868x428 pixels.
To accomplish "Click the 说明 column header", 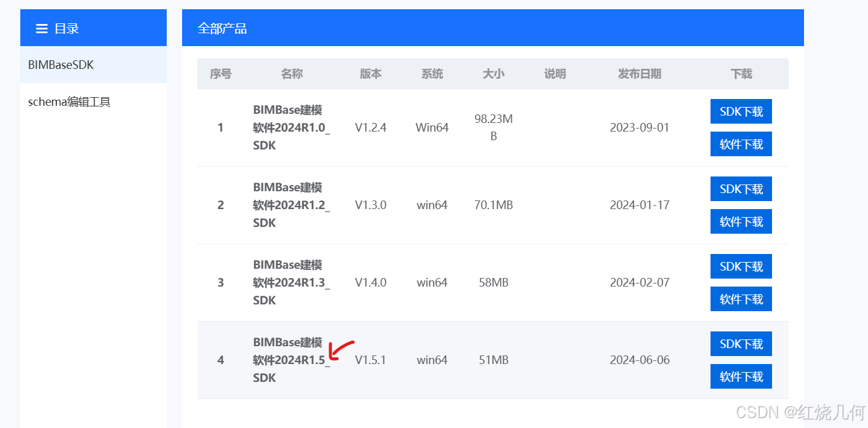I will click(x=555, y=74).
